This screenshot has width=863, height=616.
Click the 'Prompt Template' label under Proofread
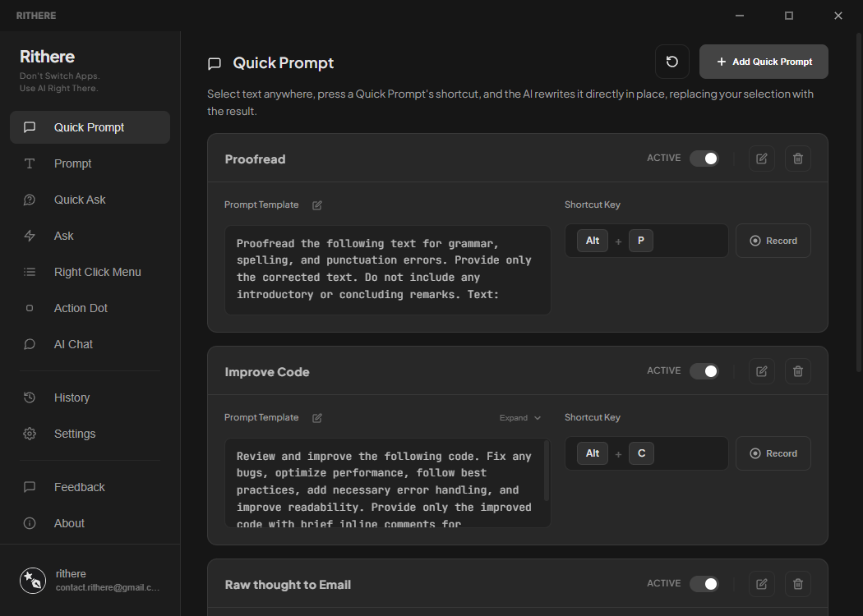point(261,205)
